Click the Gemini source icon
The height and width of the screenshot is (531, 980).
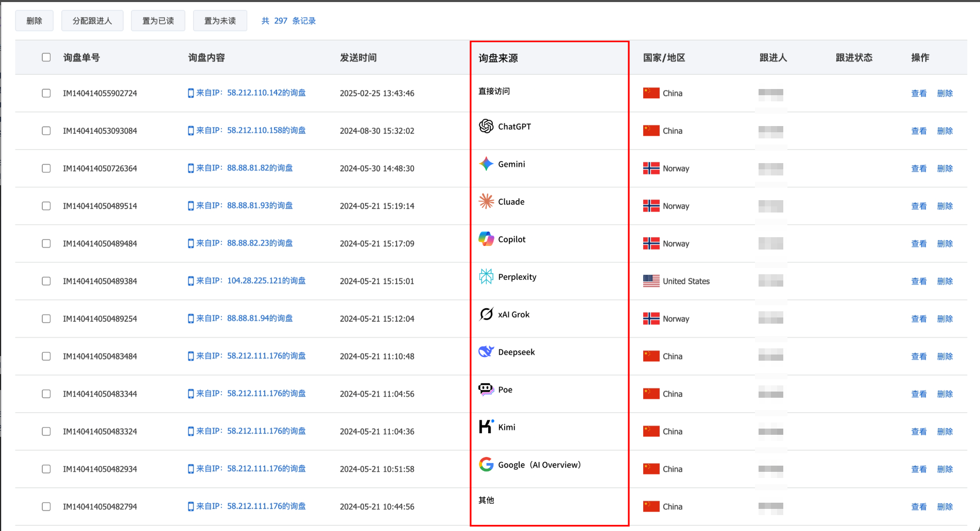point(486,164)
